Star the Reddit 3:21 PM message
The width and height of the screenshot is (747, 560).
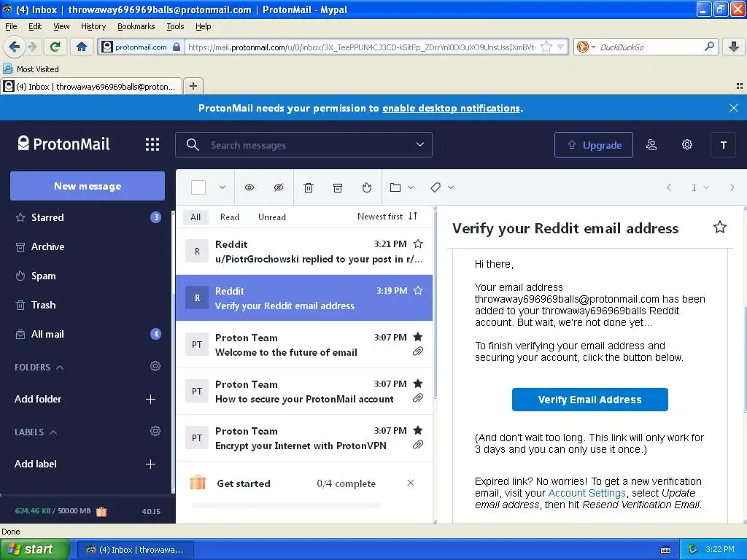click(418, 244)
